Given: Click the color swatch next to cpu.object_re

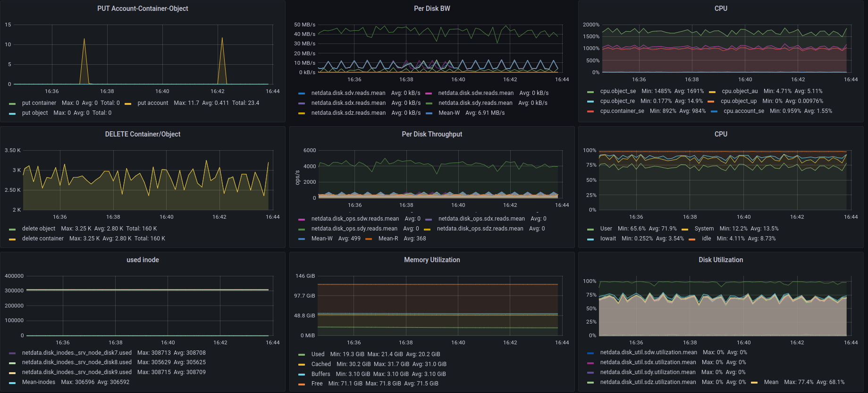Looking at the screenshot, I should 590,102.
